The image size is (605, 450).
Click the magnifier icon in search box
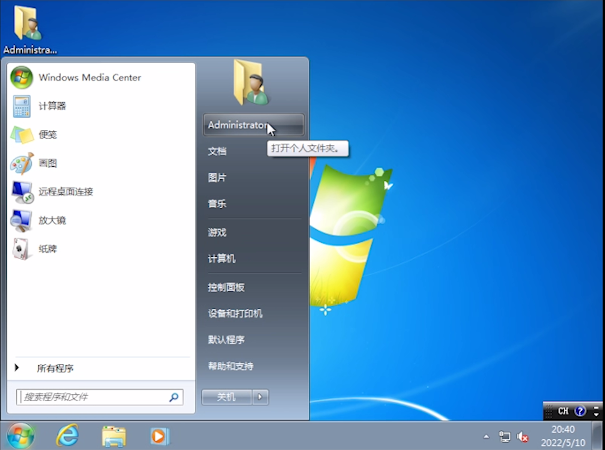point(174,397)
